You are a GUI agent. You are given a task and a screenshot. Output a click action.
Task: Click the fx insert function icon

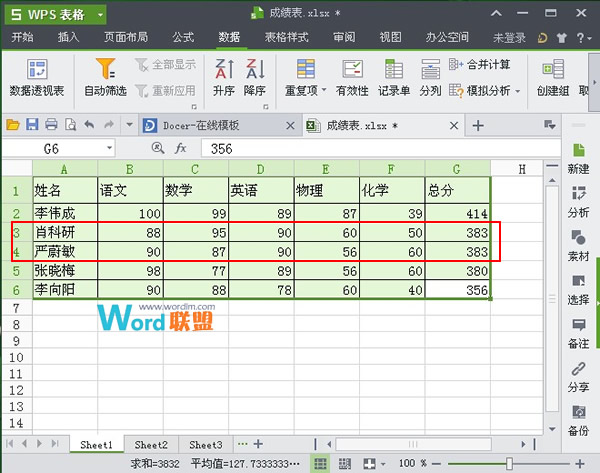click(181, 148)
